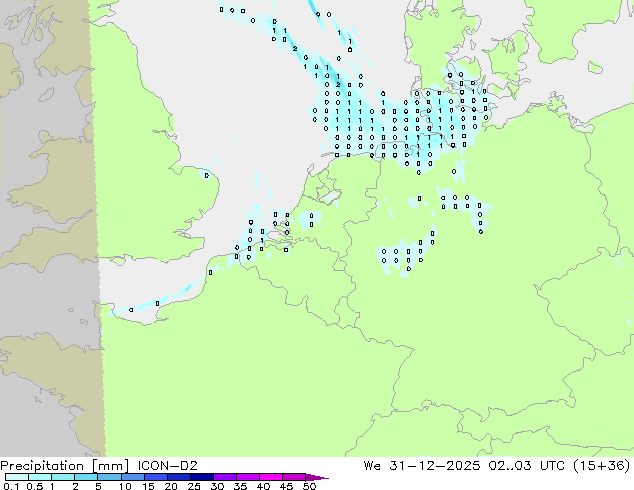Click the purple above-50 arrow at legend end

point(317,477)
